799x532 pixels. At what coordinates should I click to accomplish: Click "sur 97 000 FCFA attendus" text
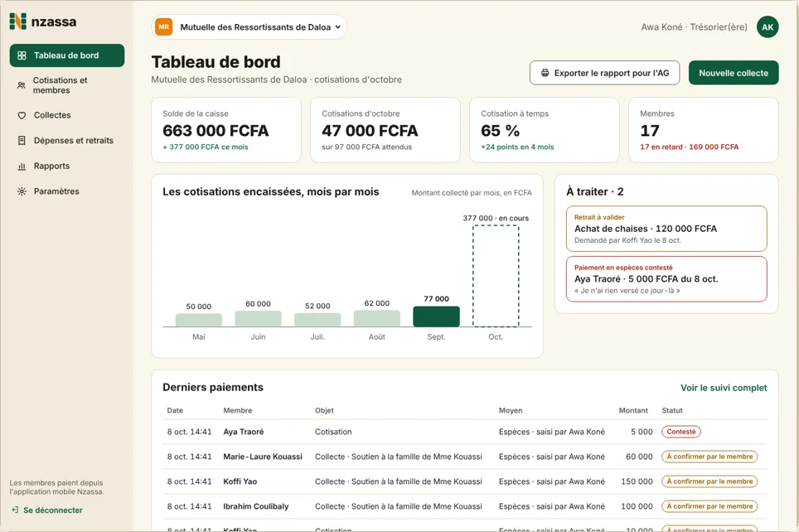[x=367, y=147]
